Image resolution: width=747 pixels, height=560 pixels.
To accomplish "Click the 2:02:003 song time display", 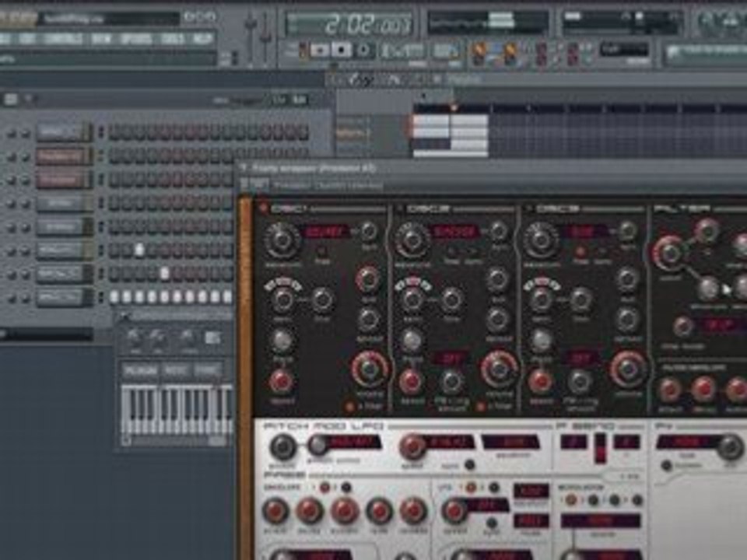I will pos(349,24).
